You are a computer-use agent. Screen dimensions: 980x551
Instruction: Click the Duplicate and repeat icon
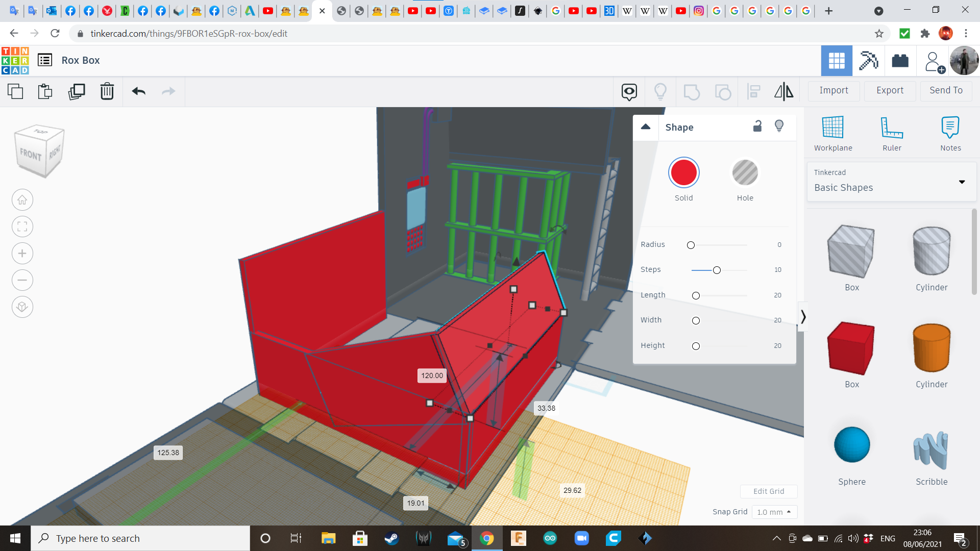[77, 92]
